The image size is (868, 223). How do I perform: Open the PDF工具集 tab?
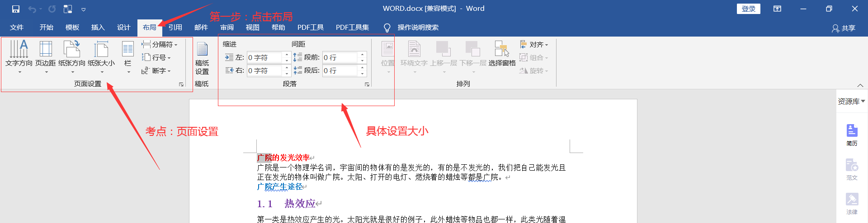coord(353,28)
